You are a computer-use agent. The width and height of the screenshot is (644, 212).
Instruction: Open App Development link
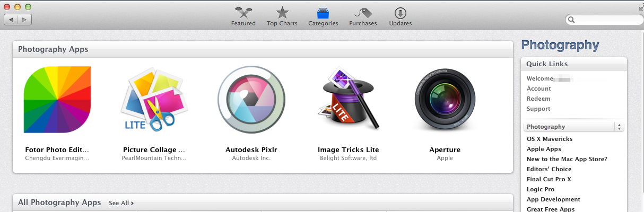pyautogui.click(x=553, y=199)
